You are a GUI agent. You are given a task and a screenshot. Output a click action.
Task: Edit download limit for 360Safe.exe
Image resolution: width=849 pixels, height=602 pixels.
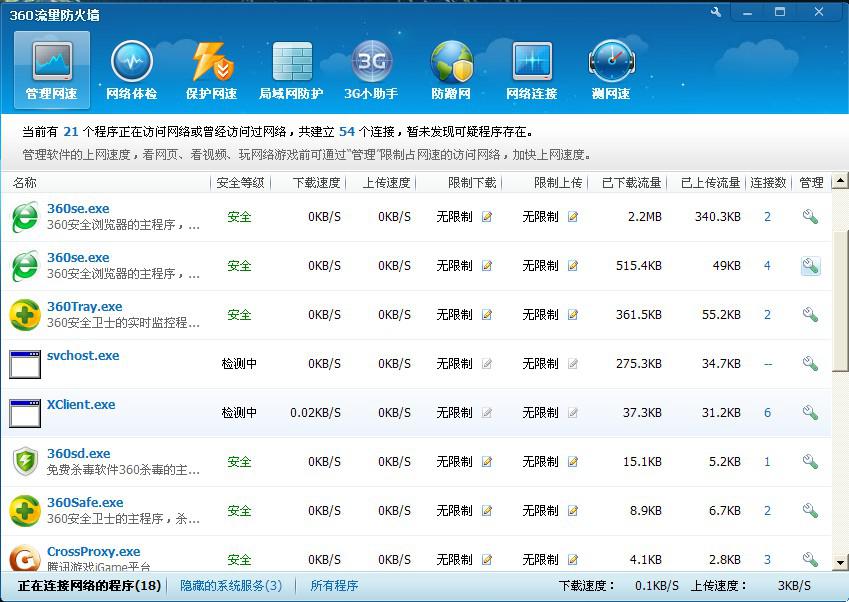tap(487, 511)
